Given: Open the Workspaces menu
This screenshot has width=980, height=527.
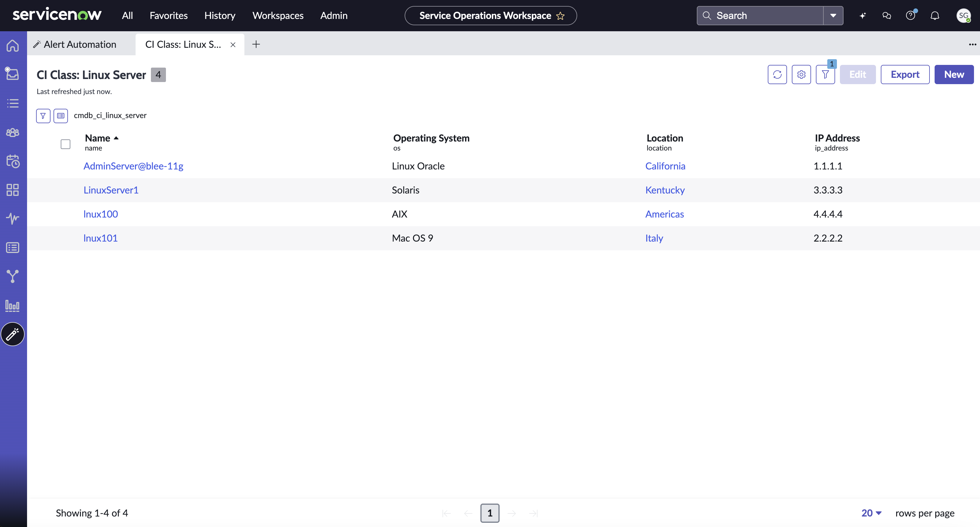Looking at the screenshot, I should (278, 16).
